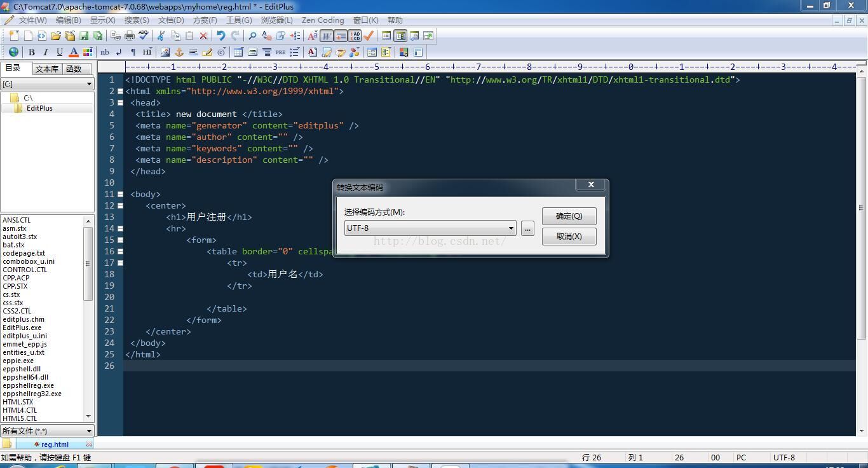Run the ABC spell check

coord(144,36)
